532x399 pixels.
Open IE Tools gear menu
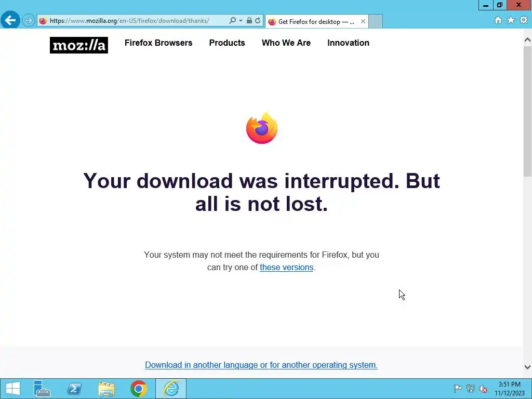(524, 20)
